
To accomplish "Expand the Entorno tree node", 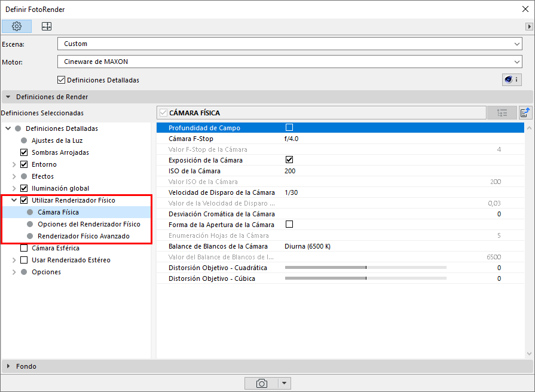I will pyautogui.click(x=14, y=164).
